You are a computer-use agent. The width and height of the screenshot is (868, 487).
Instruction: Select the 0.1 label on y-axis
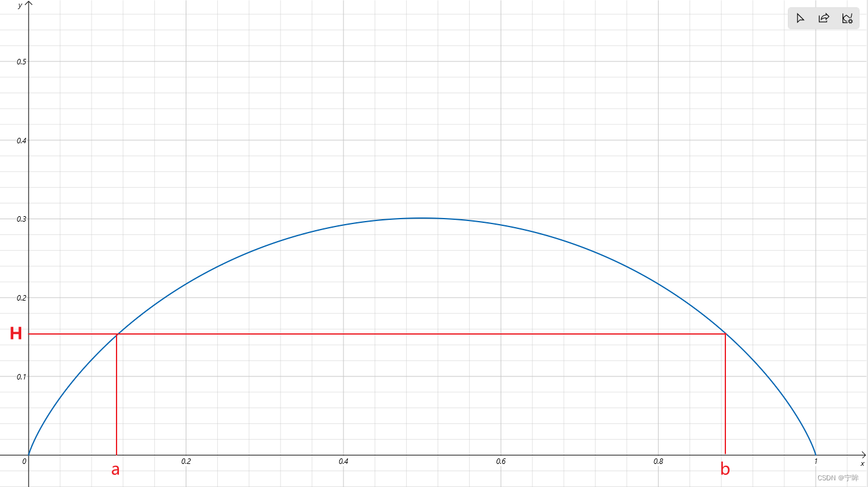(21, 376)
